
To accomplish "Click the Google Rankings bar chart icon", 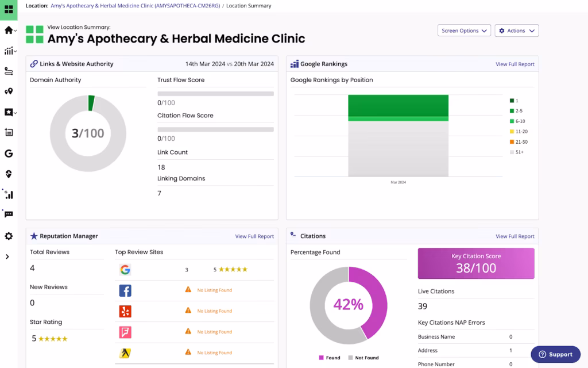I will [x=295, y=64].
